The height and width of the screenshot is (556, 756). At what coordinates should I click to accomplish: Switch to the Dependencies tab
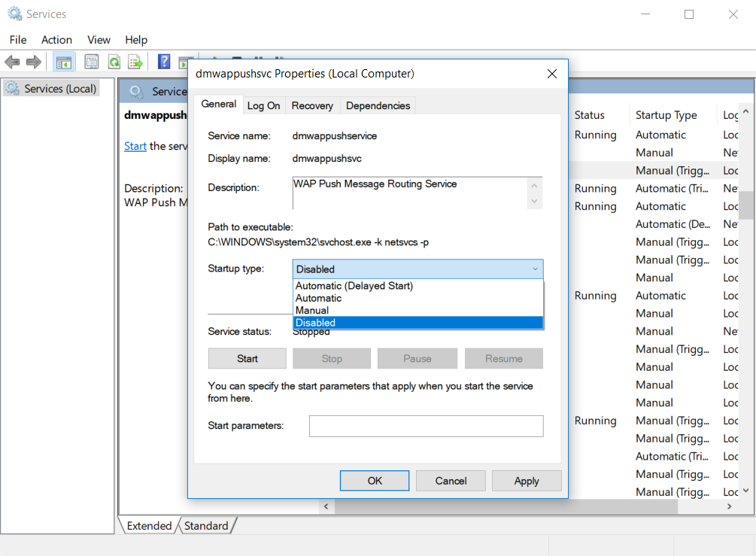(x=378, y=105)
